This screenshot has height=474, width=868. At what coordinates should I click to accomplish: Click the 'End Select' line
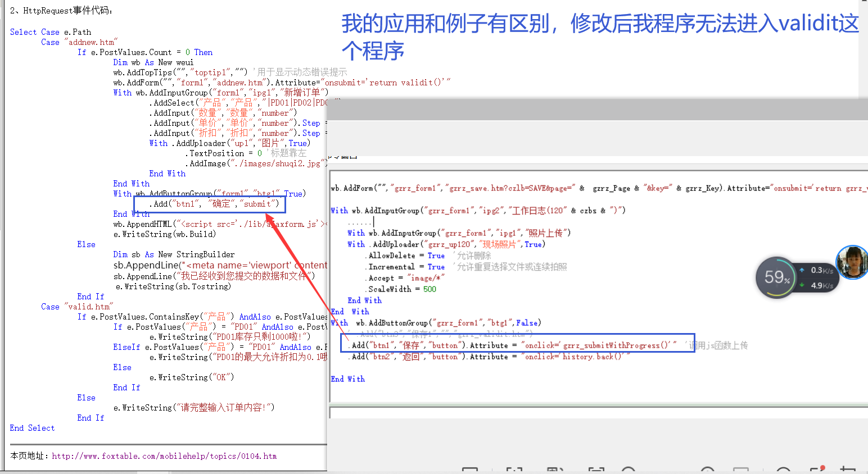coord(33,428)
